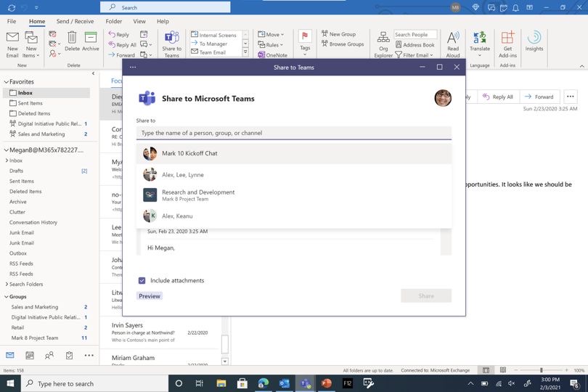The width and height of the screenshot is (588, 392).
Task: Open the Filter Email dropdown
Action: [414, 54]
